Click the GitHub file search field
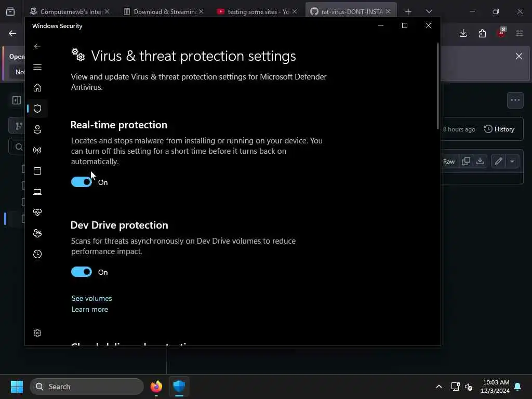Screen dimensions: 532x399 [x=17, y=147]
